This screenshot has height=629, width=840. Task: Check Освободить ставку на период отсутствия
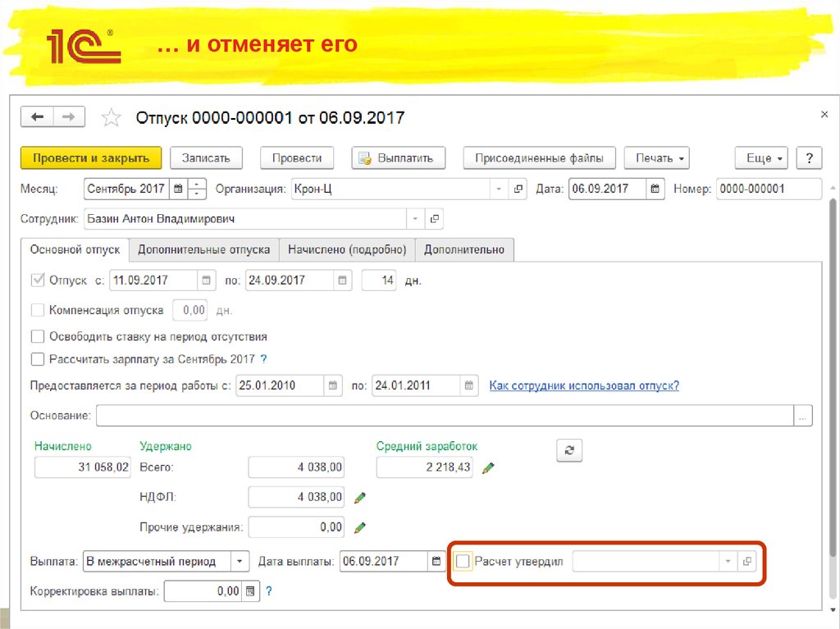[x=37, y=336]
